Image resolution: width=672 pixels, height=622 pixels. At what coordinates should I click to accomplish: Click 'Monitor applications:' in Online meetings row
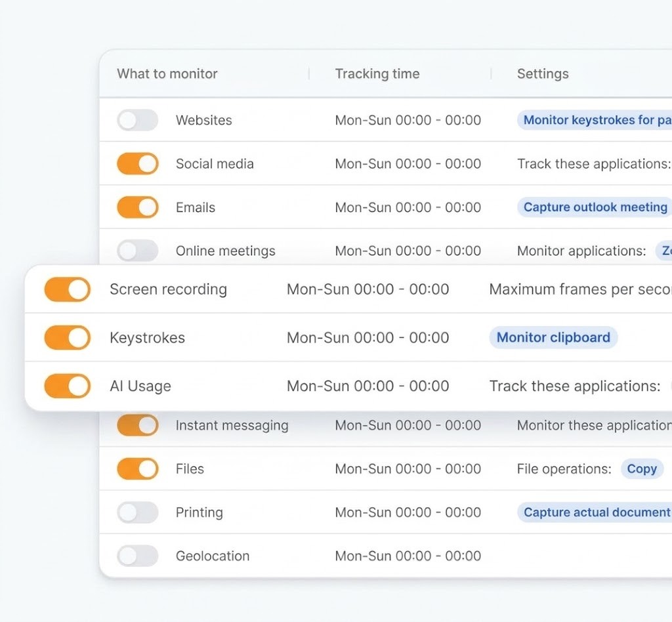tap(581, 251)
